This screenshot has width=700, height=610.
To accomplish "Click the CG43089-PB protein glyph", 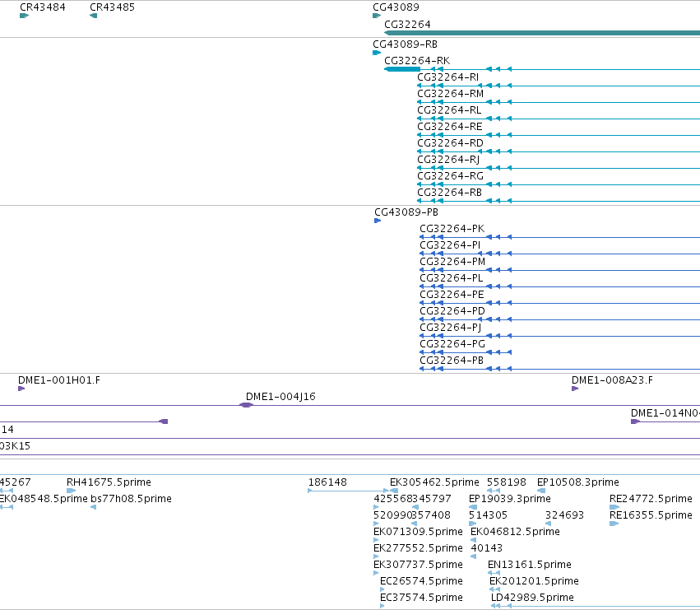I will click(378, 221).
